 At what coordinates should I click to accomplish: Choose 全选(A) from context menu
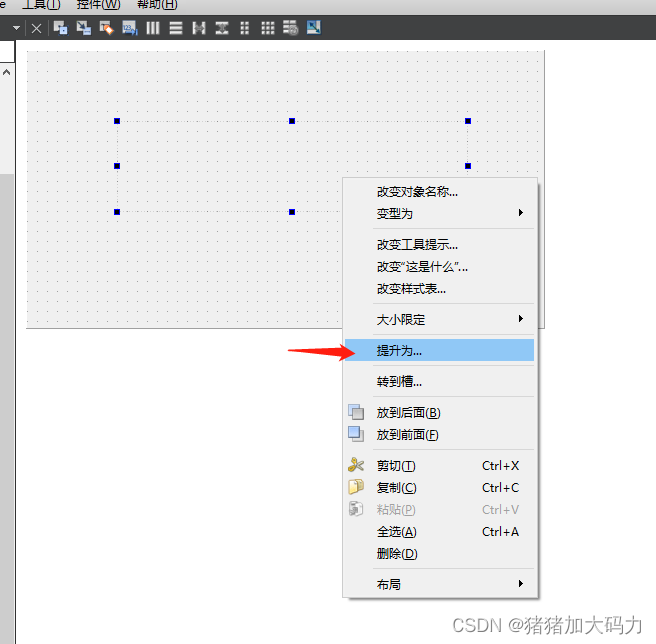(439, 531)
